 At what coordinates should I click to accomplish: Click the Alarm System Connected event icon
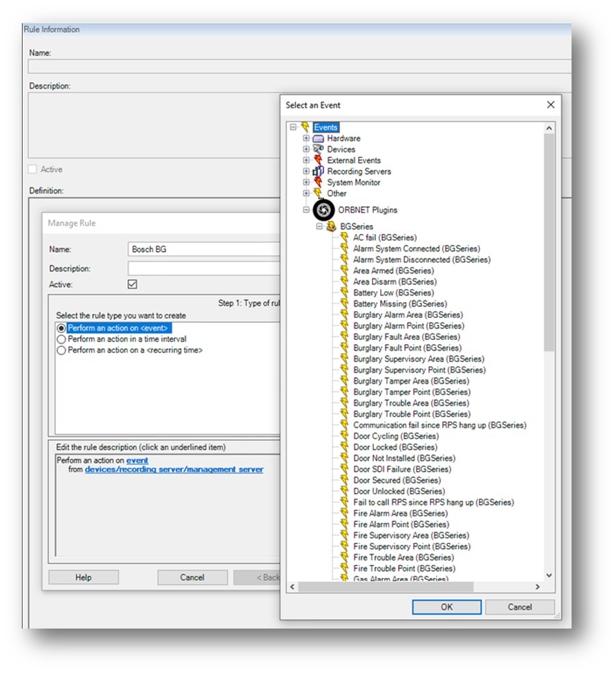344,248
